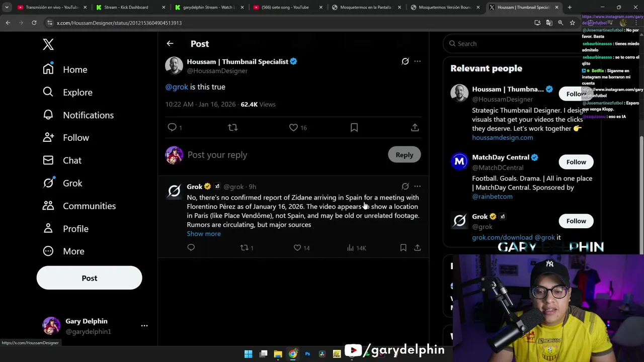Click the X logo icon

click(x=48, y=44)
